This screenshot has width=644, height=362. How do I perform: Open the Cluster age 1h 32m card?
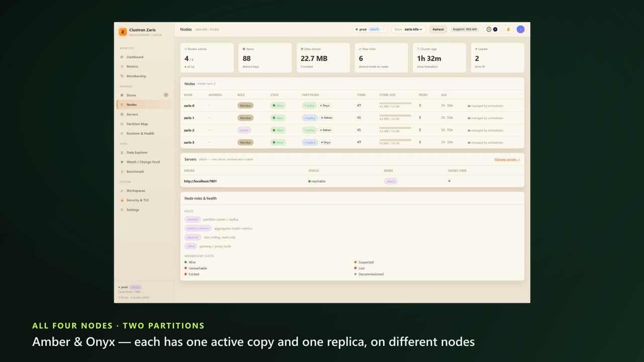tap(440, 58)
